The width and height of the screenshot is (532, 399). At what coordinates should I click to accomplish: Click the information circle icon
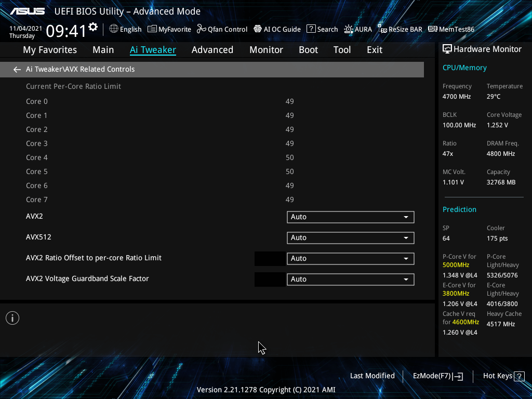tap(12, 318)
